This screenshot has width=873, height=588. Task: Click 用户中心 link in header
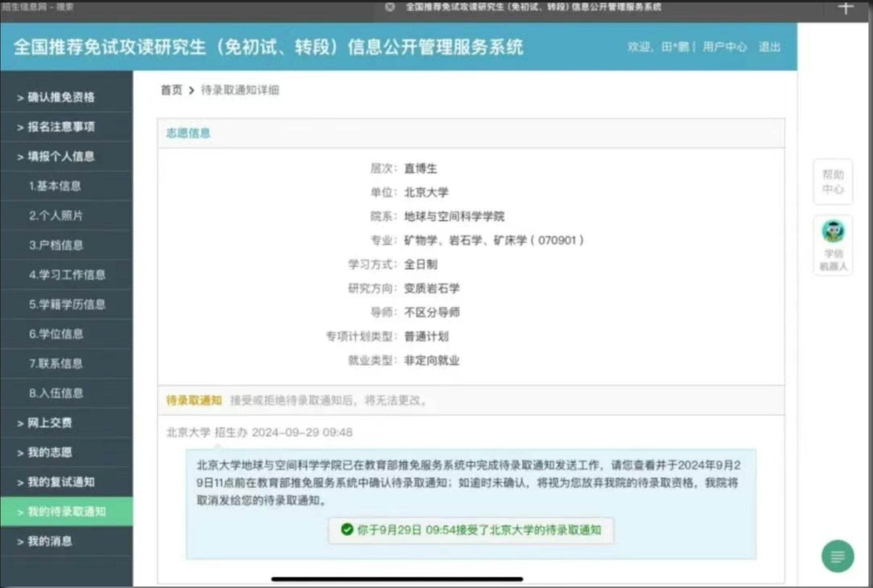[724, 47]
